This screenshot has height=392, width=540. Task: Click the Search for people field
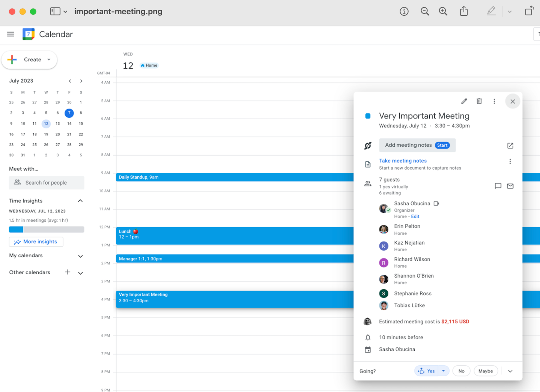(47, 183)
